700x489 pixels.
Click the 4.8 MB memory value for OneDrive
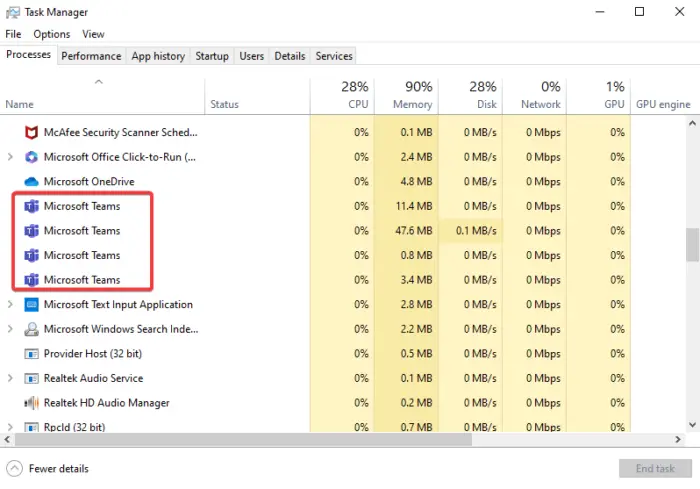pyautogui.click(x=416, y=182)
